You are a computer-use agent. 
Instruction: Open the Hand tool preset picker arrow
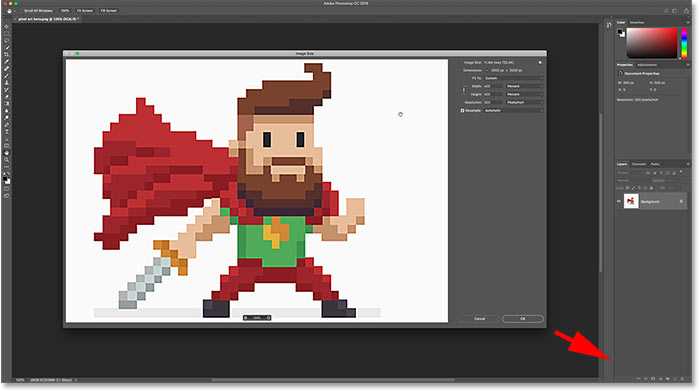coord(14,11)
